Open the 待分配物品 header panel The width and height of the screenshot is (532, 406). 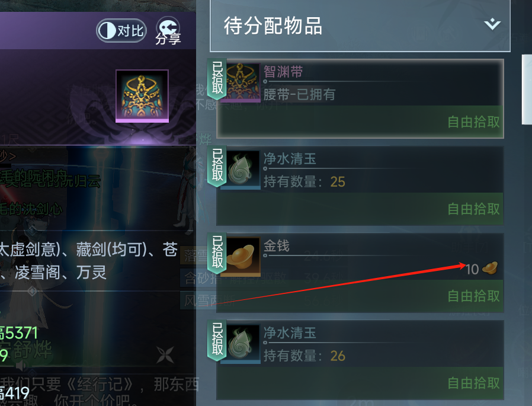click(360, 26)
